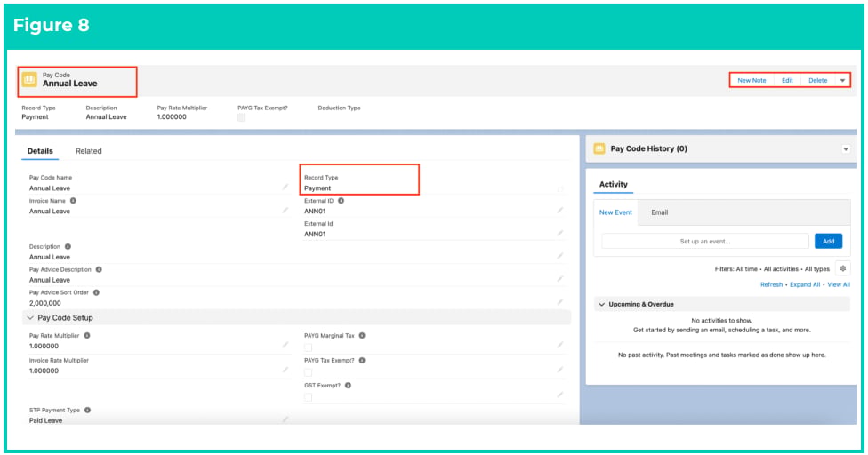
Task: Open the dropdown arrow next to Delete
Action: coord(842,81)
